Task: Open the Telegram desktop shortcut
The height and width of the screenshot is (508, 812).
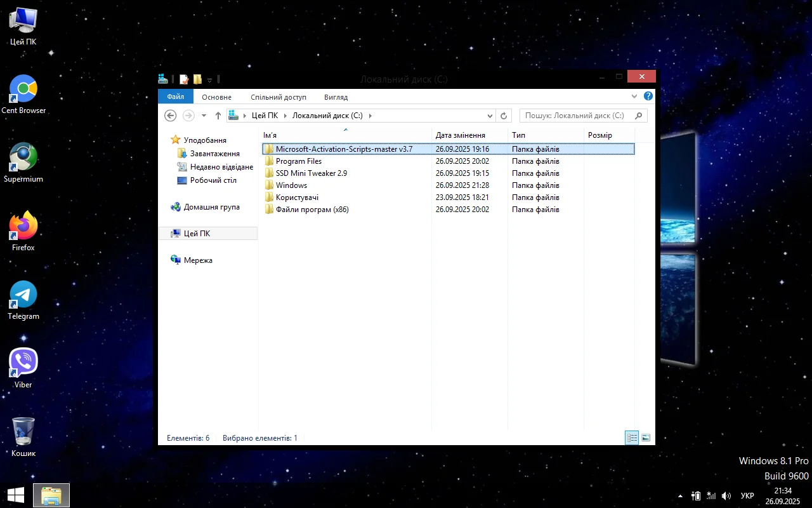Action: tap(23, 300)
